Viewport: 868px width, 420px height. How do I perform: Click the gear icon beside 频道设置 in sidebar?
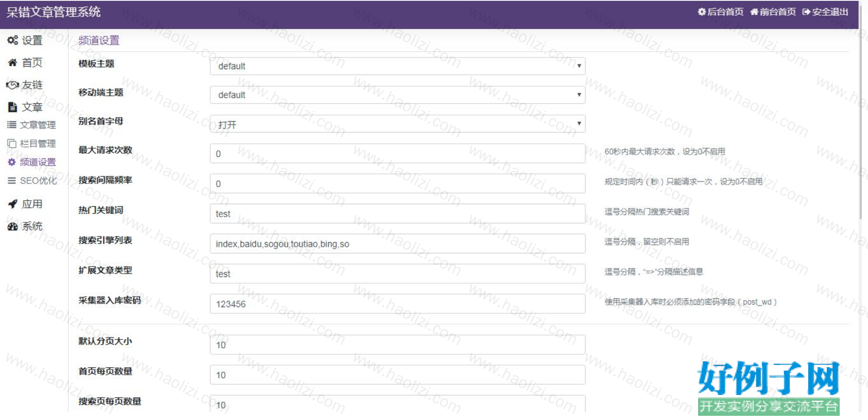click(x=12, y=162)
